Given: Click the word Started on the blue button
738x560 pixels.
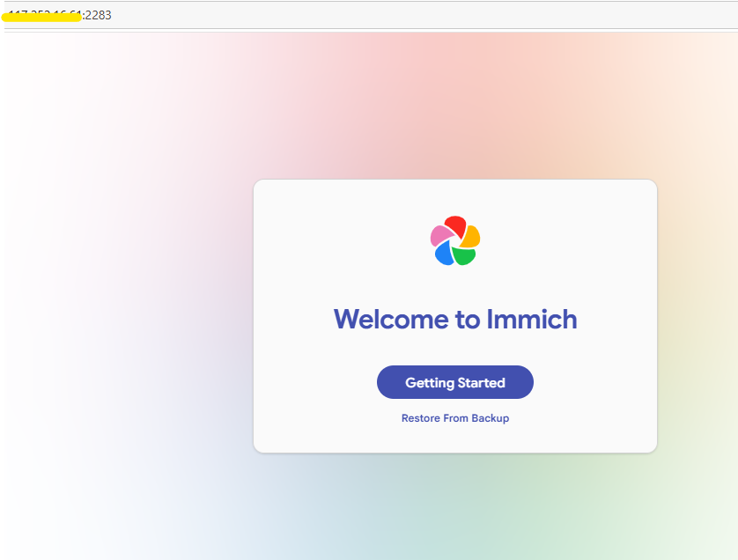Looking at the screenshot, I should (481, 383).
